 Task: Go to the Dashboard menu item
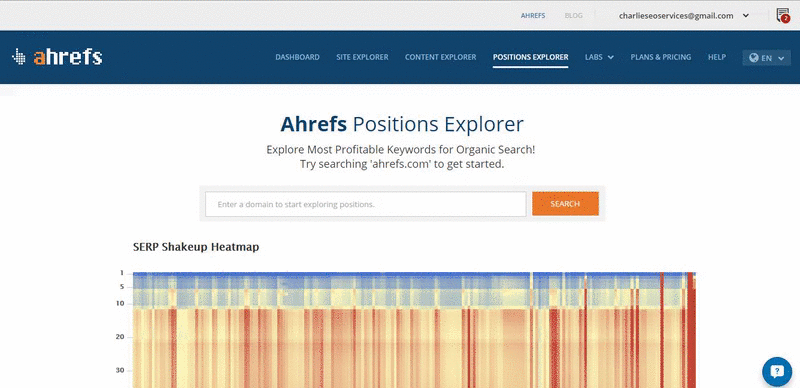pyautogui.click(x=297, y=57)
